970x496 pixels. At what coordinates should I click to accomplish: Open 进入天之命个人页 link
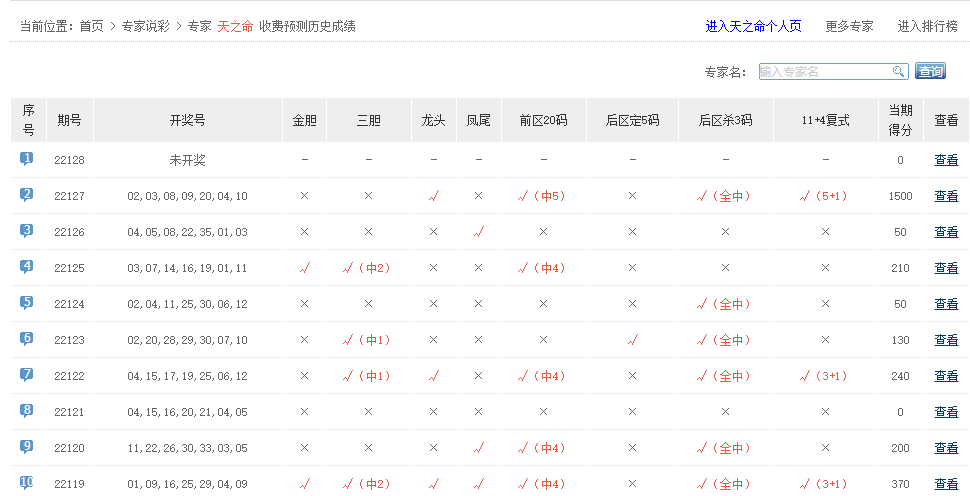[753, 26]
